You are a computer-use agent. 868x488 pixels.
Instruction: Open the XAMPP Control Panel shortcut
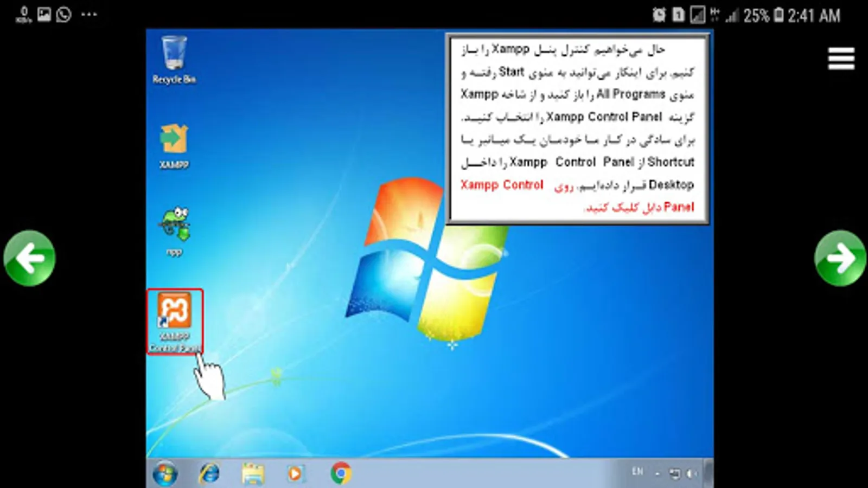point(175,322)
